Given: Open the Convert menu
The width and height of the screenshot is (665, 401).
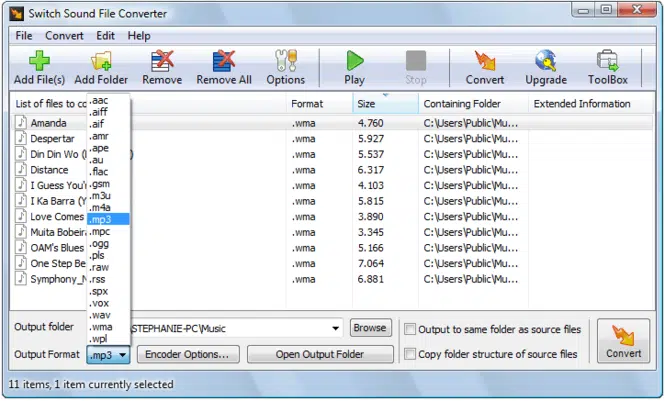Looking at the screenshot, I should point(64,36).
